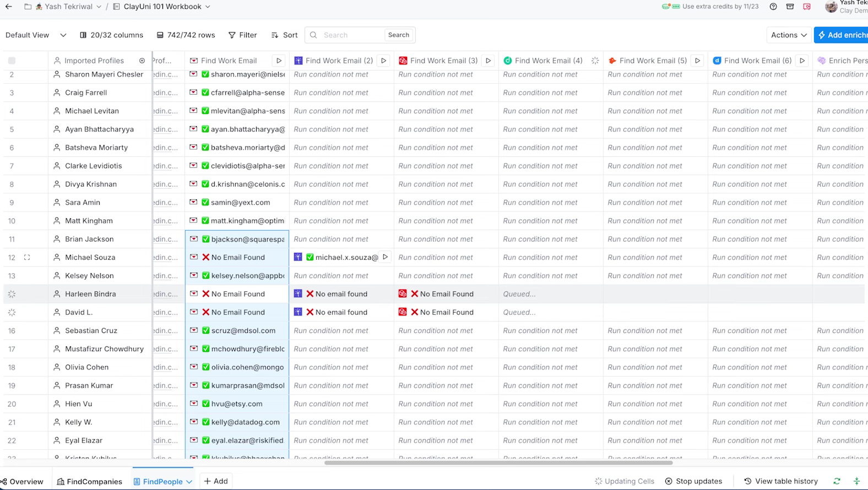Image resolution: width=868 pixels, height=490 pixels.
Task: Select the Craig Farrell name cell
Action: [100, 92]
